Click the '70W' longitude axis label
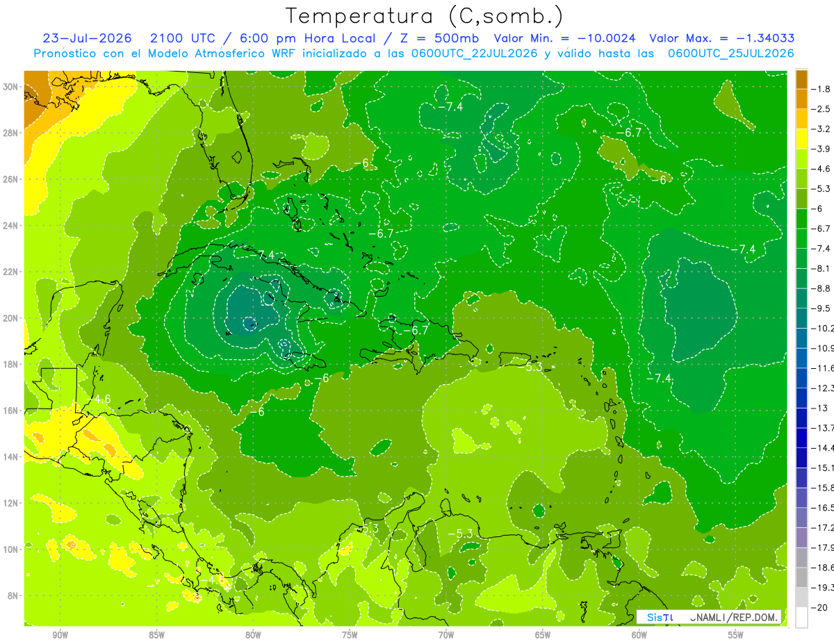 [446, 635]
